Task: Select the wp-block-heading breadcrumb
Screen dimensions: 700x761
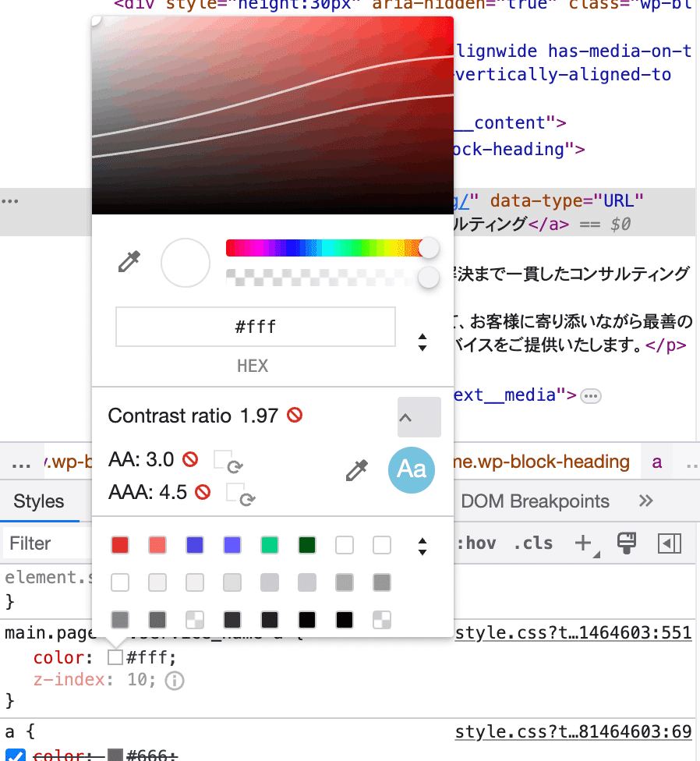Action: coord(542,462)
